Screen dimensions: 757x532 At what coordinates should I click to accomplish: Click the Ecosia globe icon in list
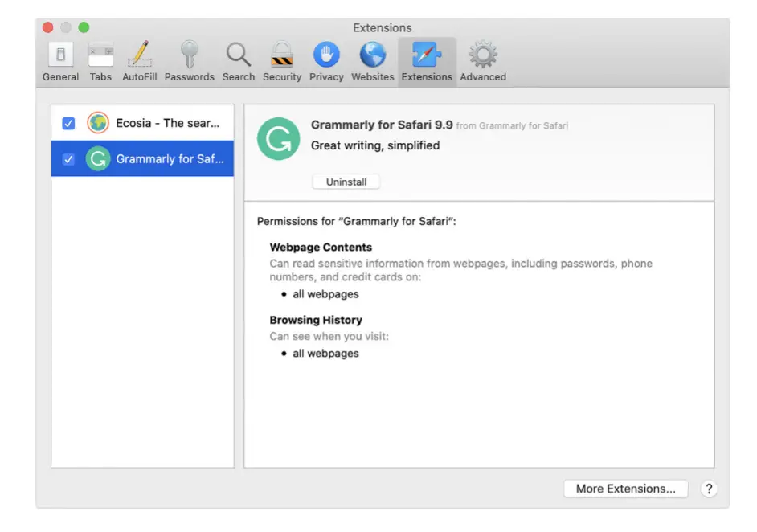(x=98, y=123)
